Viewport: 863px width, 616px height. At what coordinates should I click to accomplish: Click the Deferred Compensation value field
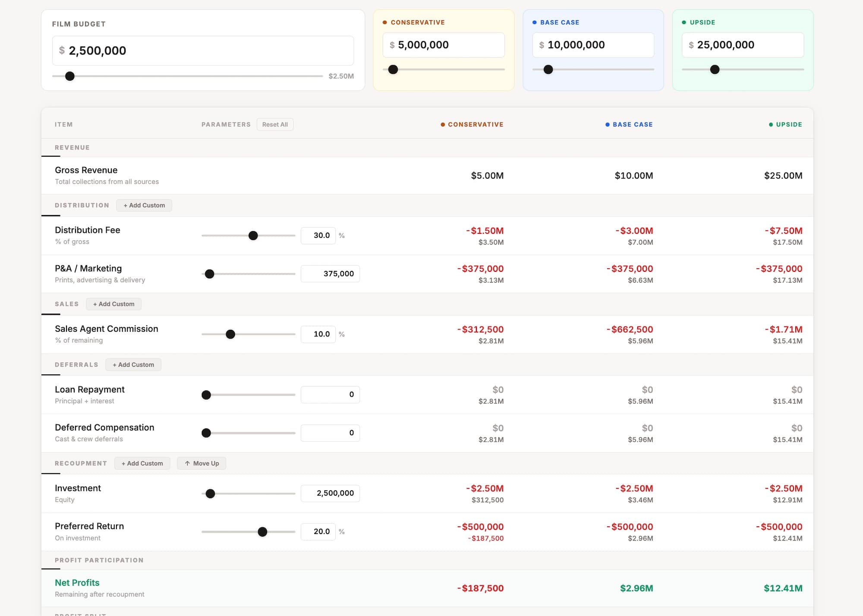click(x=330, y=432)
